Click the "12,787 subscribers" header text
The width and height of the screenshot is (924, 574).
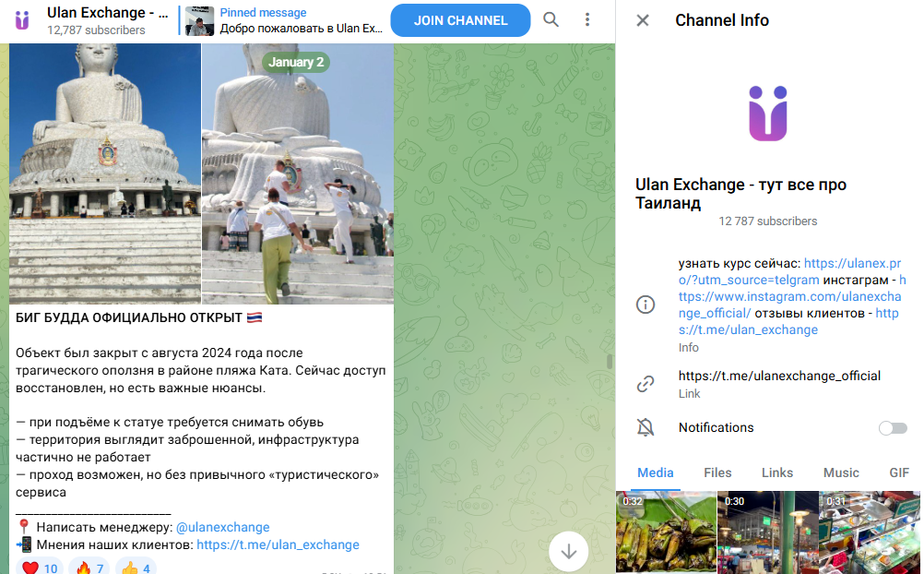(x=96, y=30)
